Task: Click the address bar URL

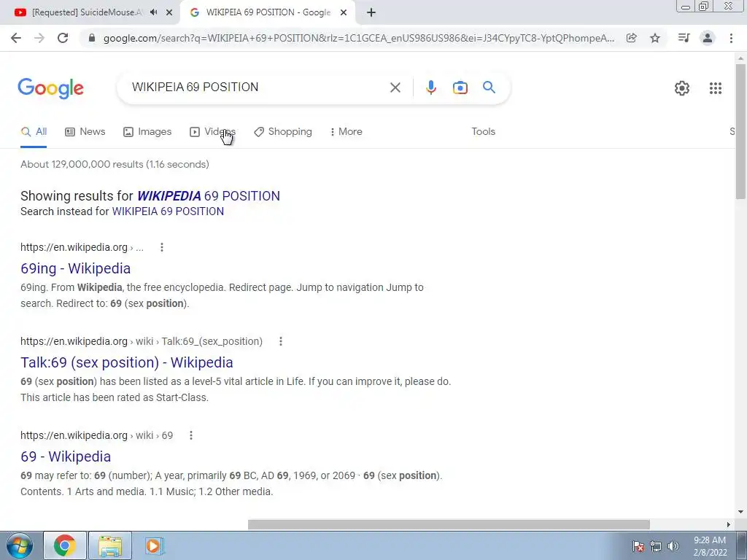Action: (359, 38)
